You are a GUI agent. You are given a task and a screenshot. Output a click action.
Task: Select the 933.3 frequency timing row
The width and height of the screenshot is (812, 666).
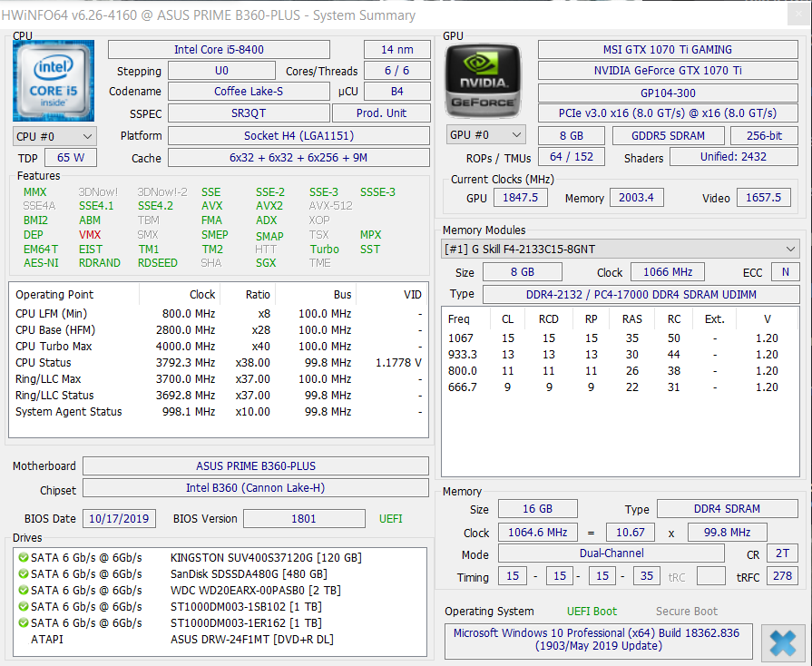[620, 355]
